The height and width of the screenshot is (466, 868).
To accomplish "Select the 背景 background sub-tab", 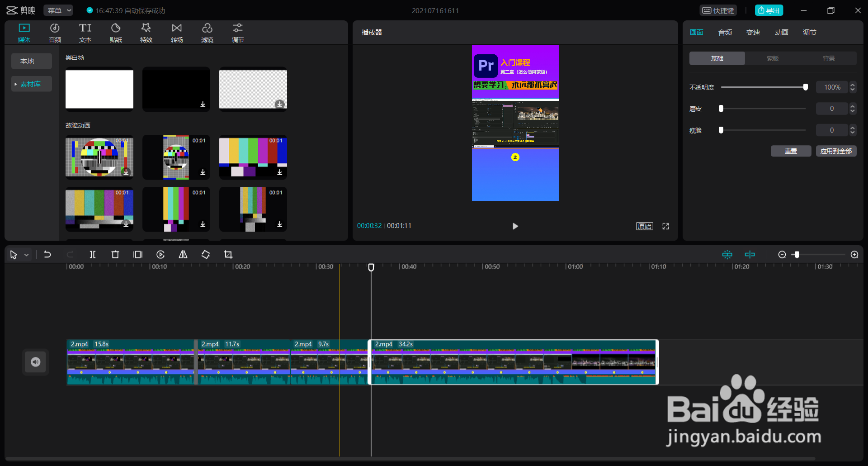I will coord(829,58).
